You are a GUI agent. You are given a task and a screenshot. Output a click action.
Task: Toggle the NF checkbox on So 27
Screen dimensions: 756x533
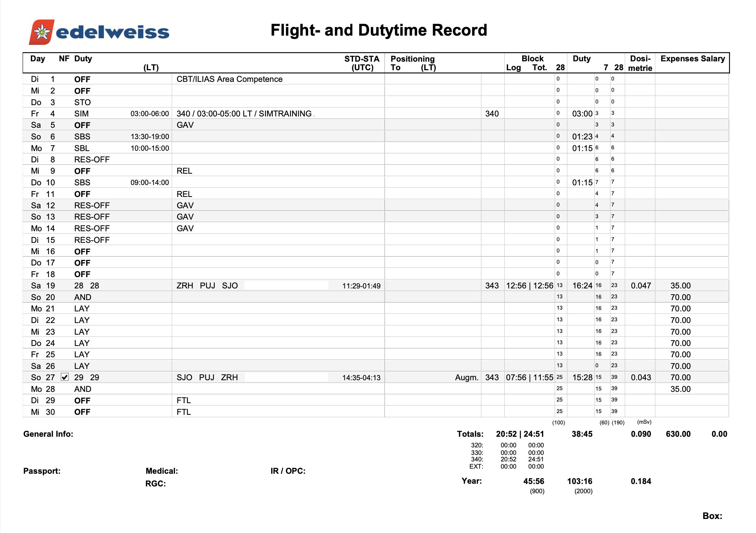(x=65, y=377)
